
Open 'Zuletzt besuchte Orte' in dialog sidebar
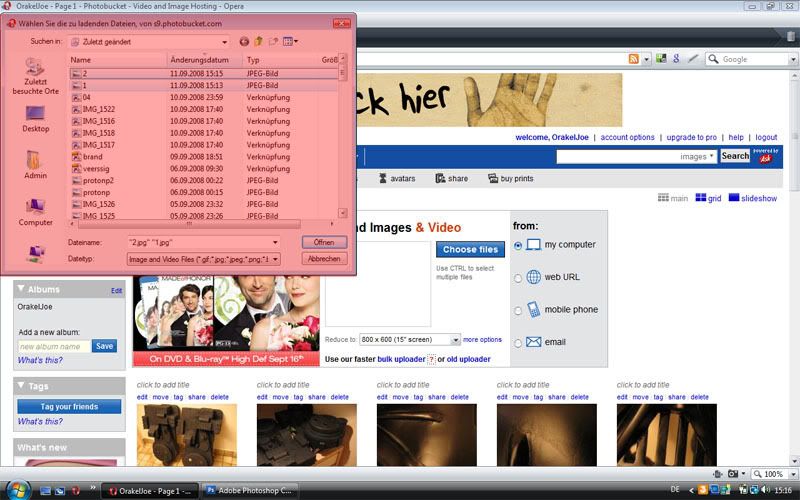pyautogui.click(x=35, y=77)
